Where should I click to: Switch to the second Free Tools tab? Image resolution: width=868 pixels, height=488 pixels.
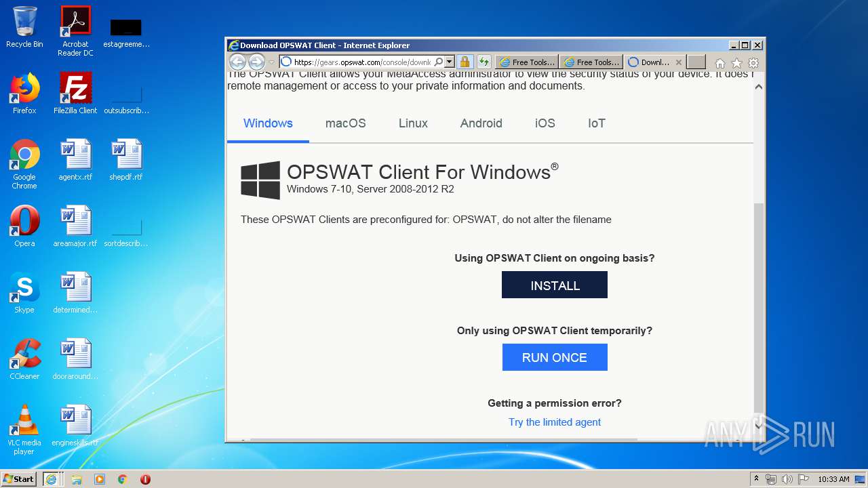(591, 62)
